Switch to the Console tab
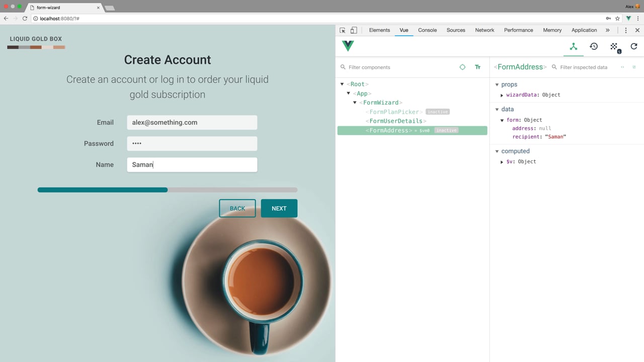This screenshot has height=362, width=644. point(427,30)
